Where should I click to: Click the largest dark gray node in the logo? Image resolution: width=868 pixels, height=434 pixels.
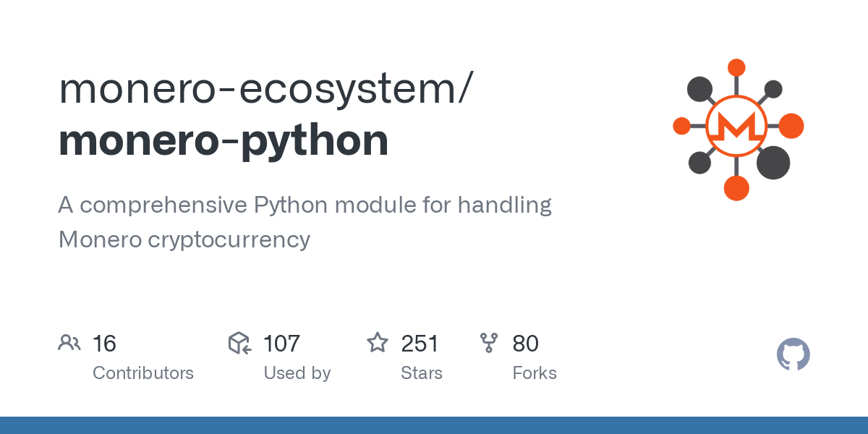tap(773, 162)
